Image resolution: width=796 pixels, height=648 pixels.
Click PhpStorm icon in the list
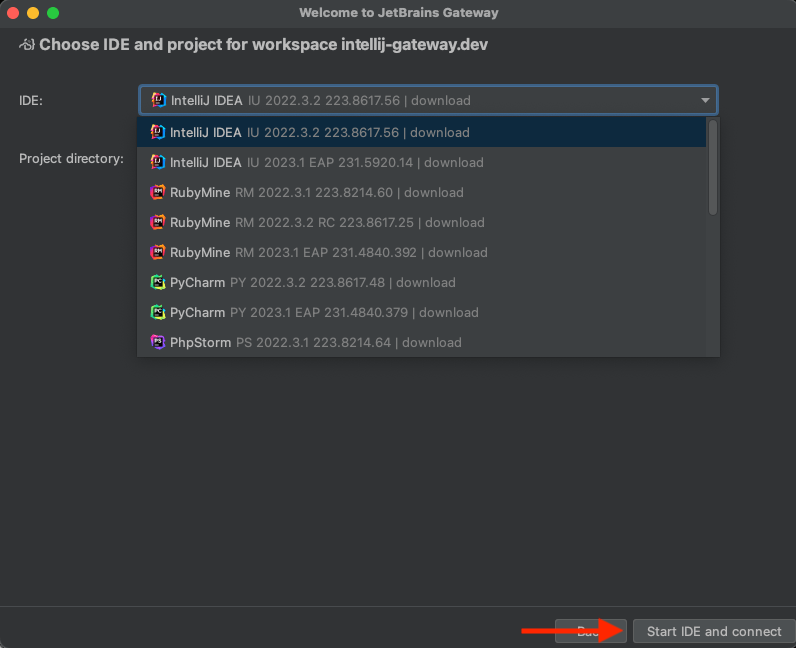pyautogui.click(x=158, y=342)
